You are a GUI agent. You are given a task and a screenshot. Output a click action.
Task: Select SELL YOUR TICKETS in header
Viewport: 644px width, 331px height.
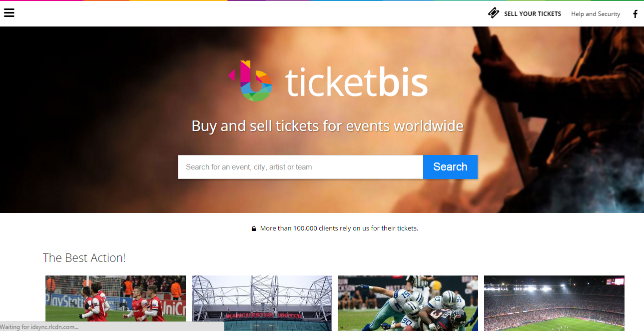coord(533,14)
